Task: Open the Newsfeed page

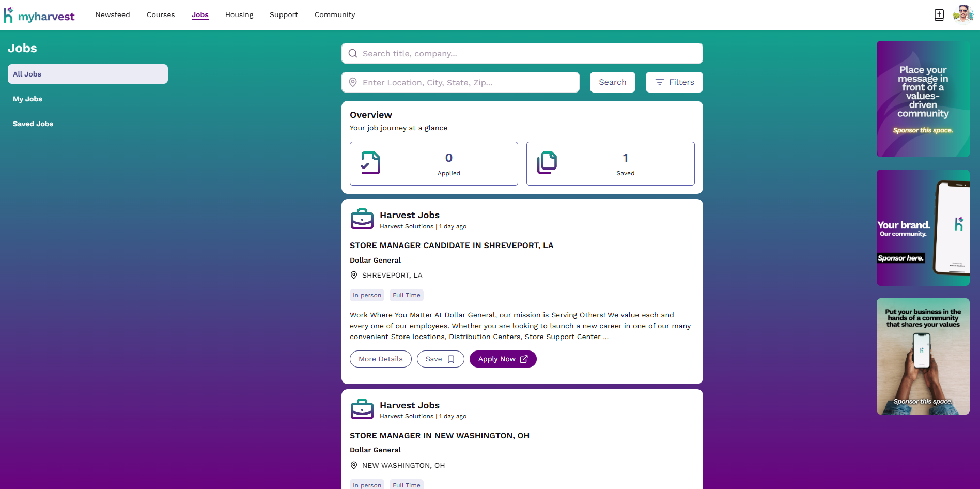Action: 113,15
